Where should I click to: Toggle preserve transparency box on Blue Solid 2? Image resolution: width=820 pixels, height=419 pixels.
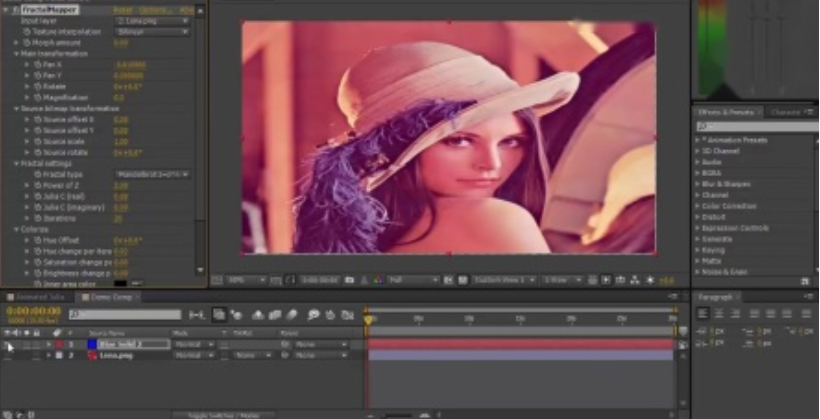pyautogui.click(x=224, y=344)
